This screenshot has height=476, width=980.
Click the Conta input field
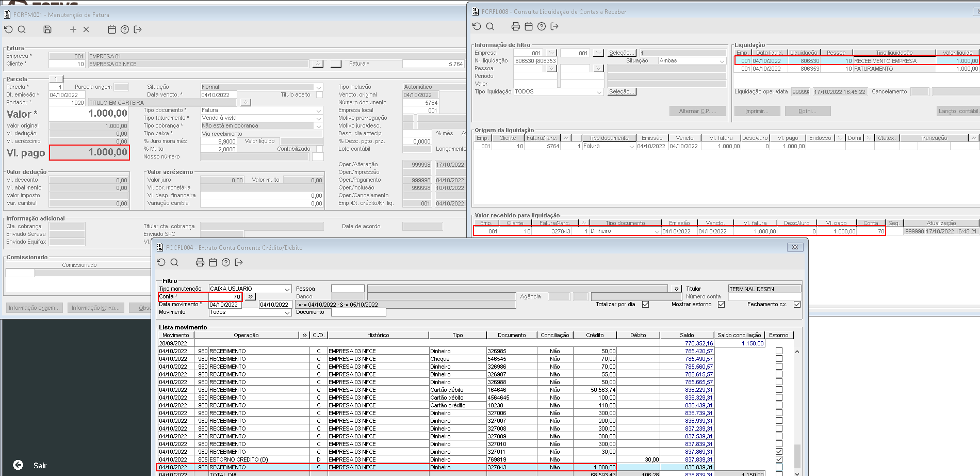(x=225, y=297)
